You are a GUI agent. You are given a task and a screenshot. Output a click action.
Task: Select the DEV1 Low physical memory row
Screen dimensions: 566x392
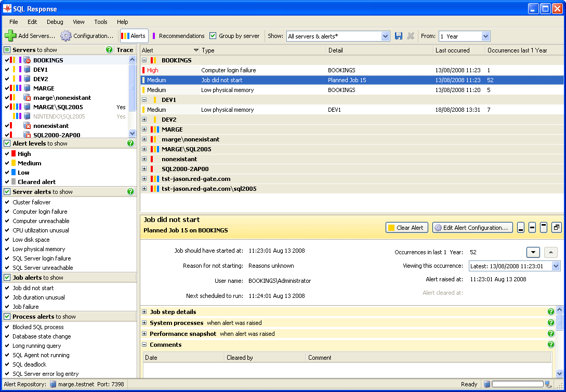coord(351,110)
